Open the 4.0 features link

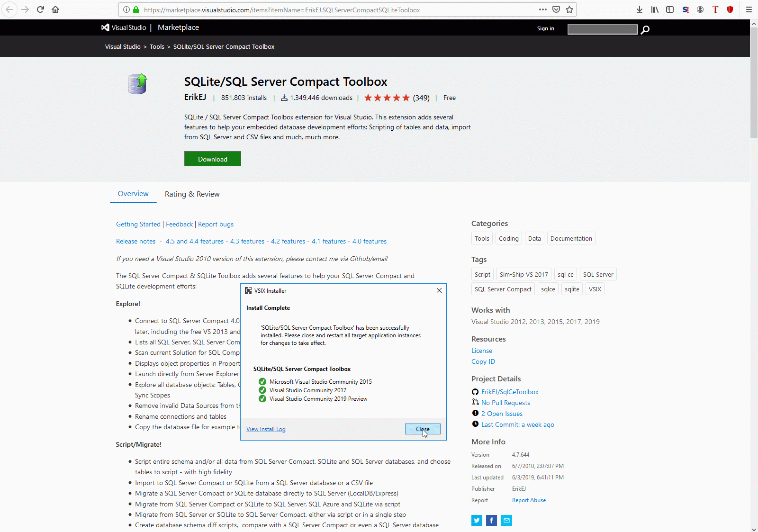coord(370,241)
